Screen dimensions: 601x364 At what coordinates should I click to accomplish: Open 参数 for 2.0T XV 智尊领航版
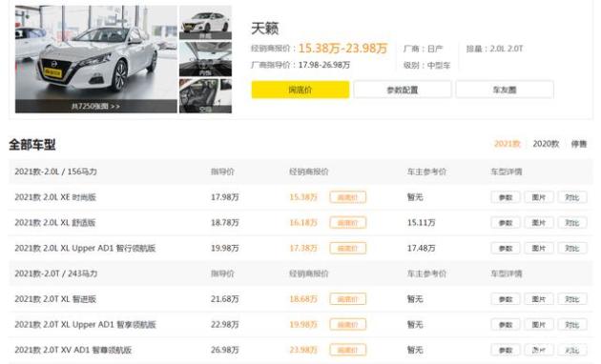click(506, 350)
